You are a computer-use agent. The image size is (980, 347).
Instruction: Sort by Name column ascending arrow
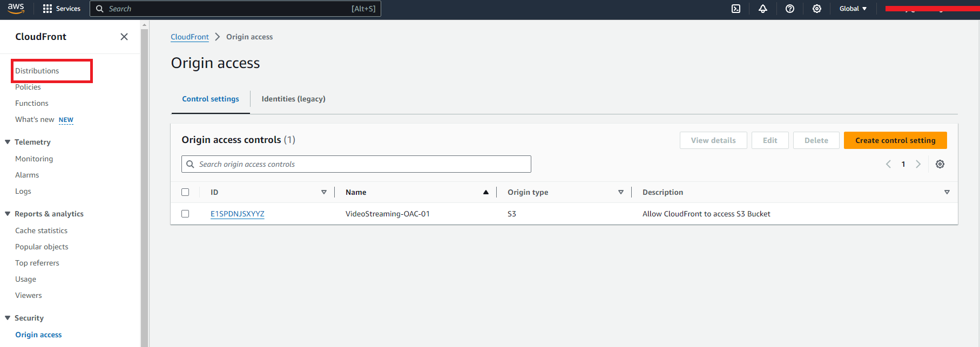click(x=486, y=192)
